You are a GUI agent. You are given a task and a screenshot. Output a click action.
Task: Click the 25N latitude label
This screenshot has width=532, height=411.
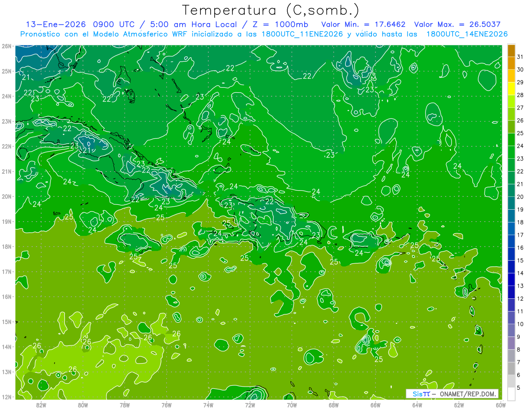6,71
